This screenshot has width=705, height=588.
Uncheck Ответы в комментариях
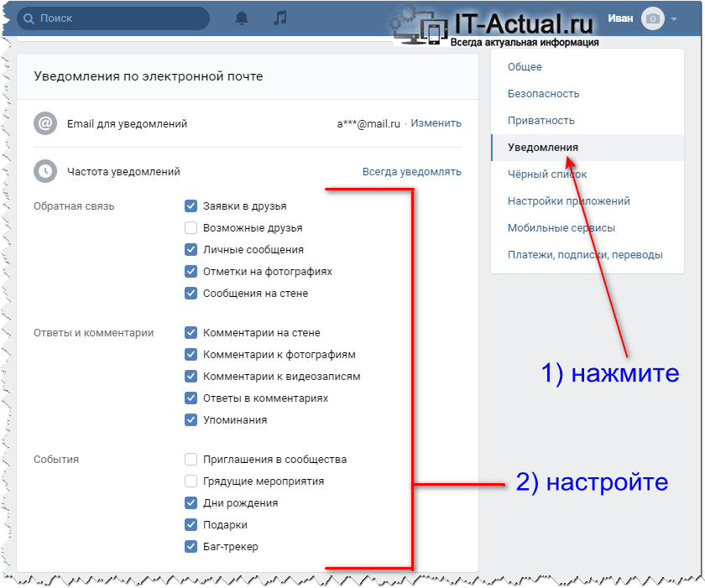[x=191, y=398]
